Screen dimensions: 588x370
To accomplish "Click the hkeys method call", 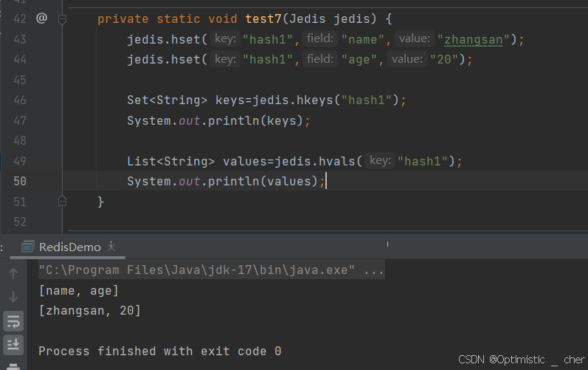I will coord(314,100).
